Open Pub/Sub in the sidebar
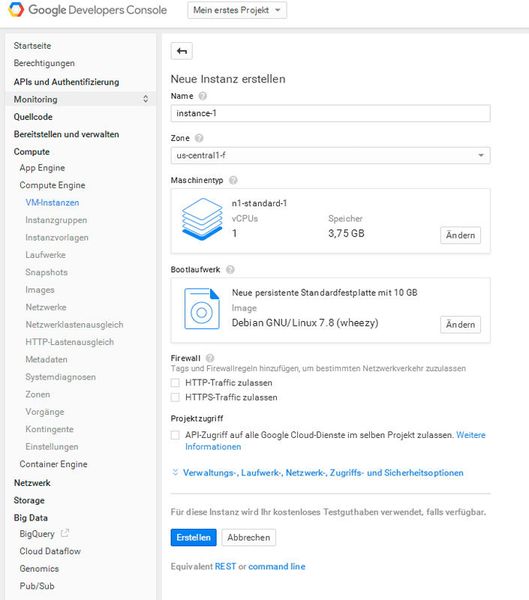Image resolution: width=529 pixels, height=600 pixels. (37, 586)
